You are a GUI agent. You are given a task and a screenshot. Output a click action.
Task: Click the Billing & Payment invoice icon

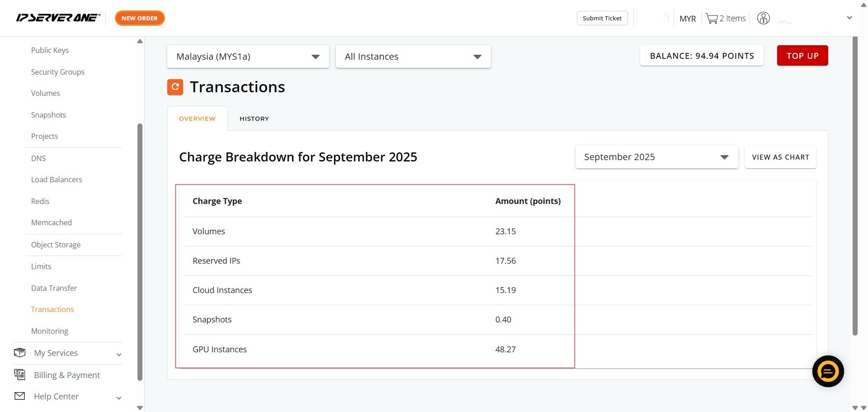point(20,374)
